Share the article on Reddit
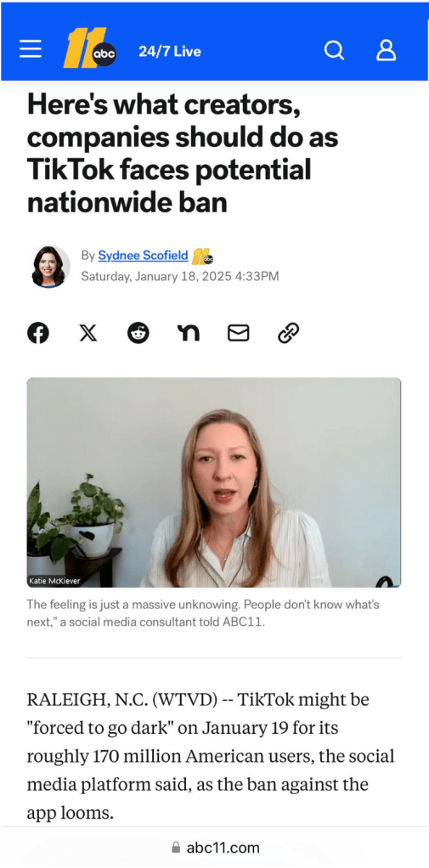The image size is (429, 868). pos(138,333)
